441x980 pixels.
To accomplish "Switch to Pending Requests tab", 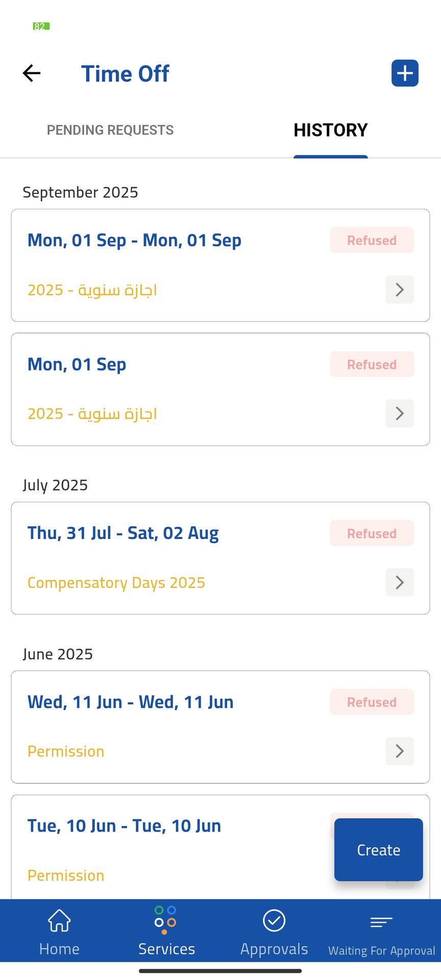I will pos(110,130).
